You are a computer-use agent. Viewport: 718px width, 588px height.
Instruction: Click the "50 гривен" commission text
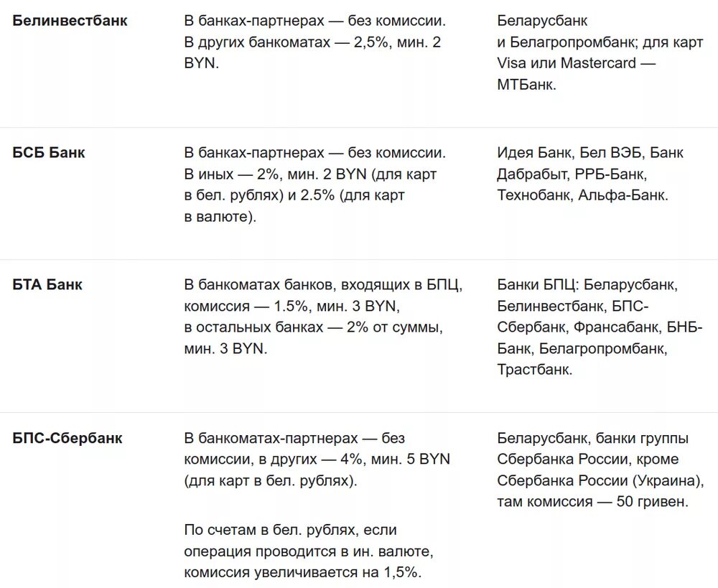(x=652, y=502)
